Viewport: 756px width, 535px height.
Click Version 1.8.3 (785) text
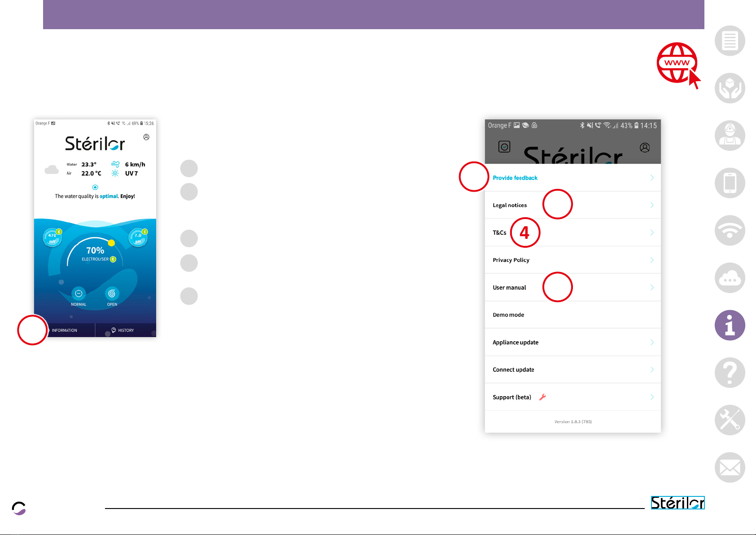(x=573, y=421)
